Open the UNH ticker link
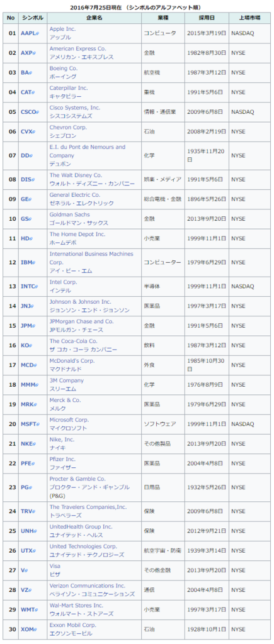 (28, 531)
